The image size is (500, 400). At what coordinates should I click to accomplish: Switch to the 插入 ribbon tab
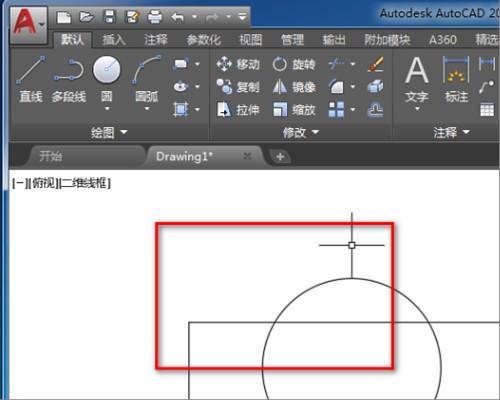pyautogui.click(x=114, y=40)
